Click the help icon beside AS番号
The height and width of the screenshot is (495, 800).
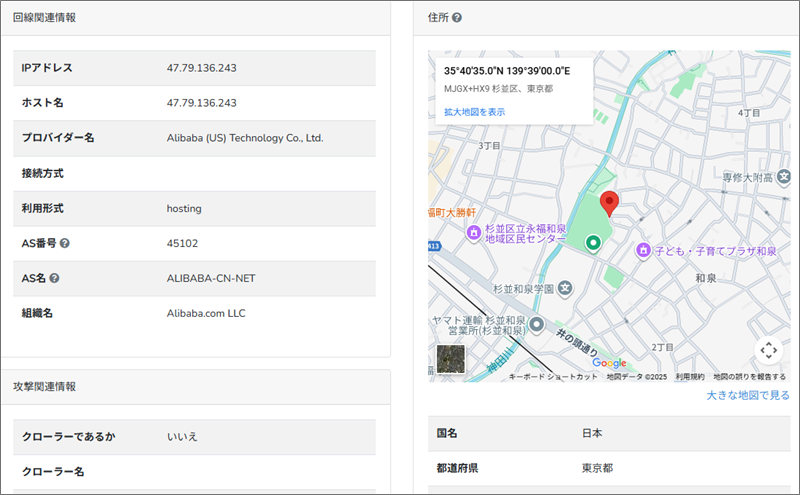coord(64,243)
